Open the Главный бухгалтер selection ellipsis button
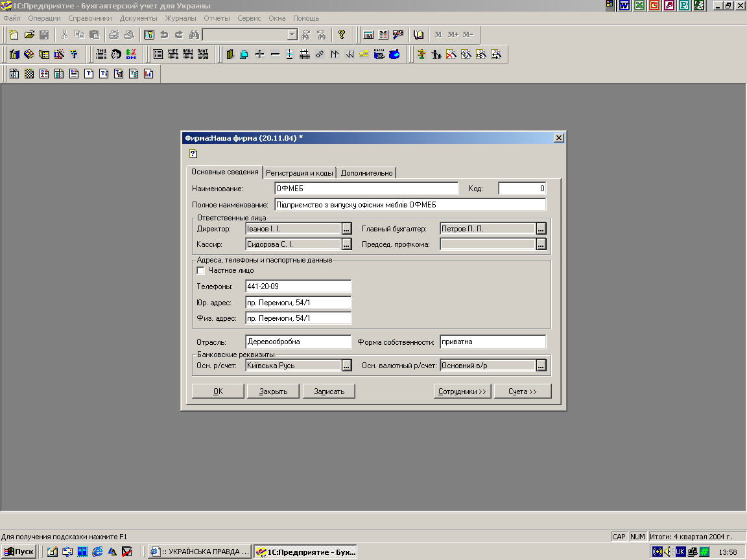 541,229
